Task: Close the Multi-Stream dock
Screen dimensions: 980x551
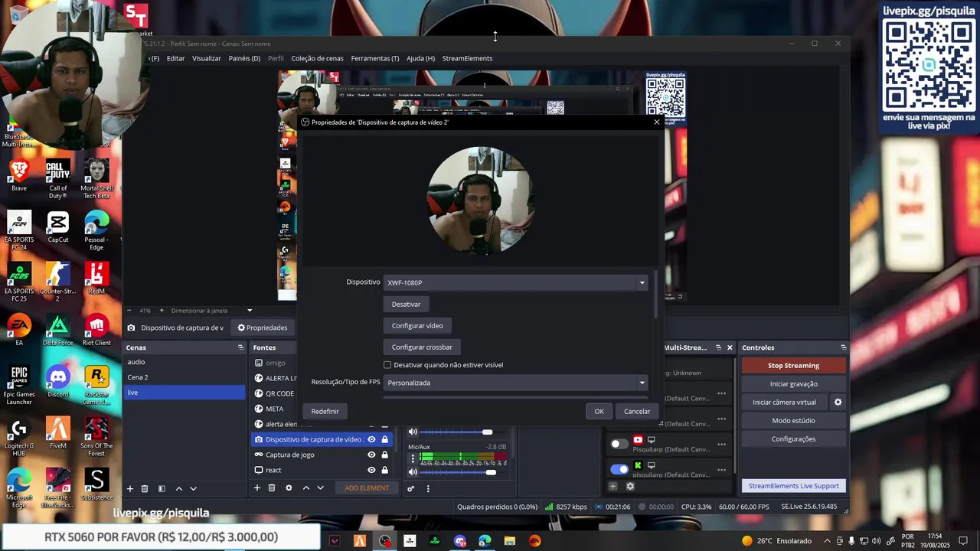Action: pos(730,347)
